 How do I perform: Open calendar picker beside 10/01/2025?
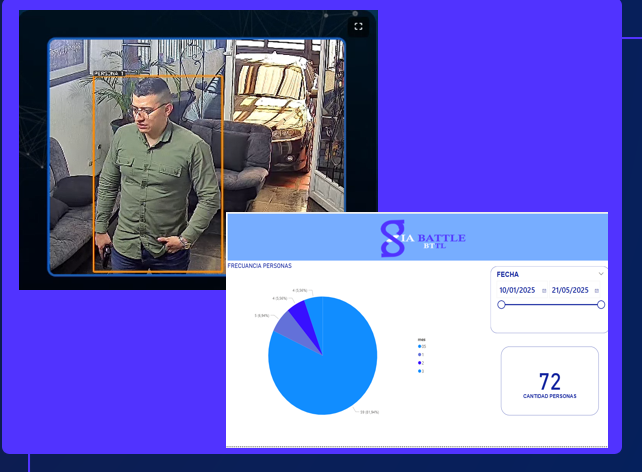(544, 291)
